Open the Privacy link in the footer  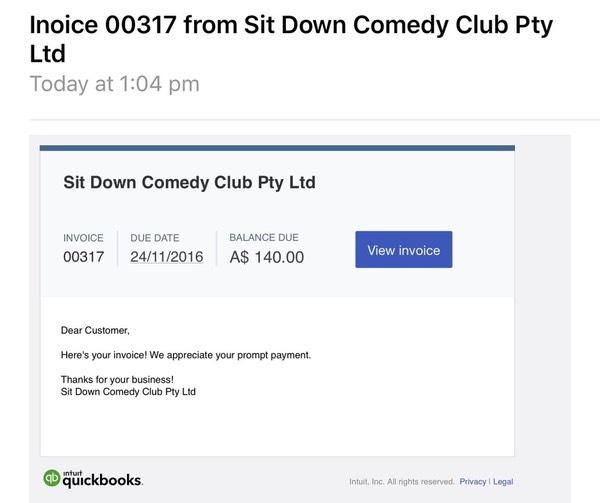pos(473,482)
